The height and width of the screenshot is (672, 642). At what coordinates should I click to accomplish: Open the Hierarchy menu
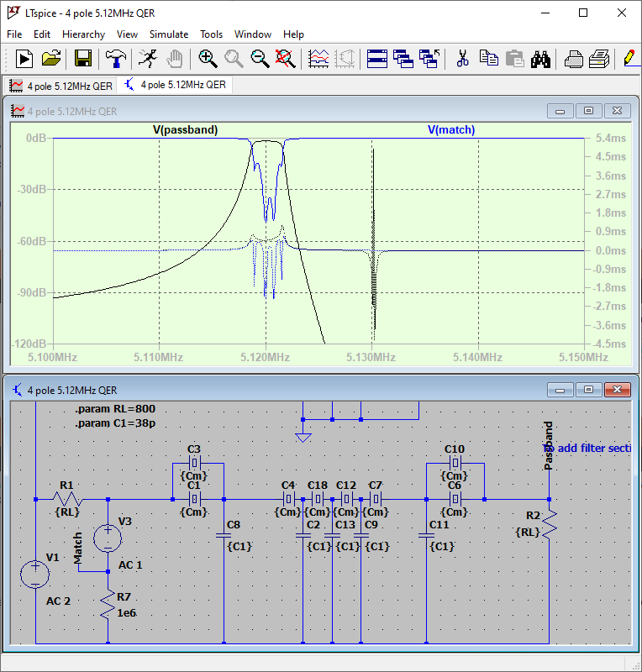coord(83,34)
